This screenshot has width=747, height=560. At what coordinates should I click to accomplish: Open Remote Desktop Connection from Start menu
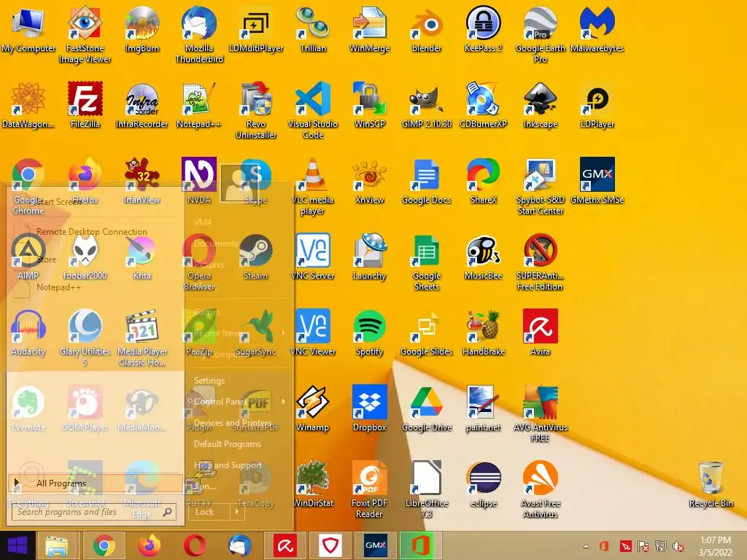click(91, 231)
